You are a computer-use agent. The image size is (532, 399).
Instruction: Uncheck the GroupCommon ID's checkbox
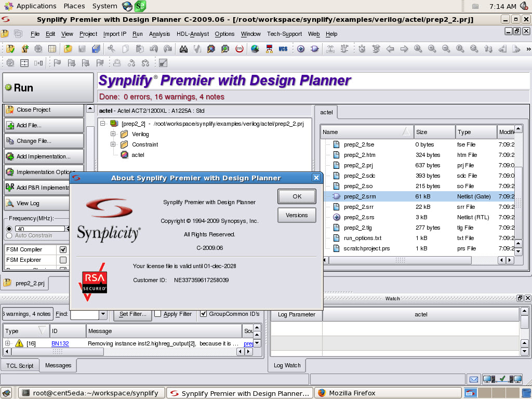point(203,314)
